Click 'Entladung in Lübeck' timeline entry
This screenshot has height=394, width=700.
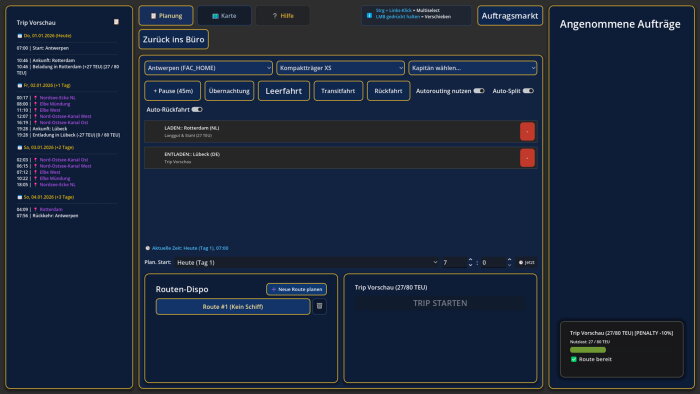[x=68, y=135]
